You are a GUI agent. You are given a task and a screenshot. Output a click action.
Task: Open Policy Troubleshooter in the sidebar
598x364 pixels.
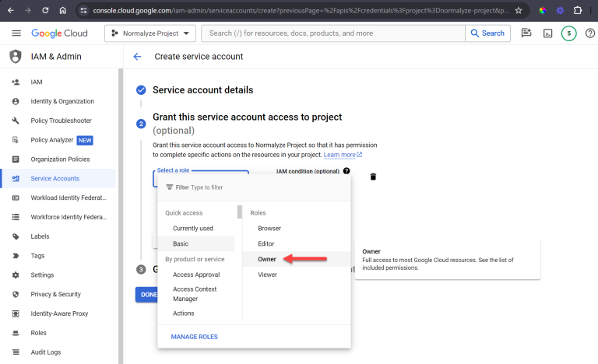coord(61,121)
